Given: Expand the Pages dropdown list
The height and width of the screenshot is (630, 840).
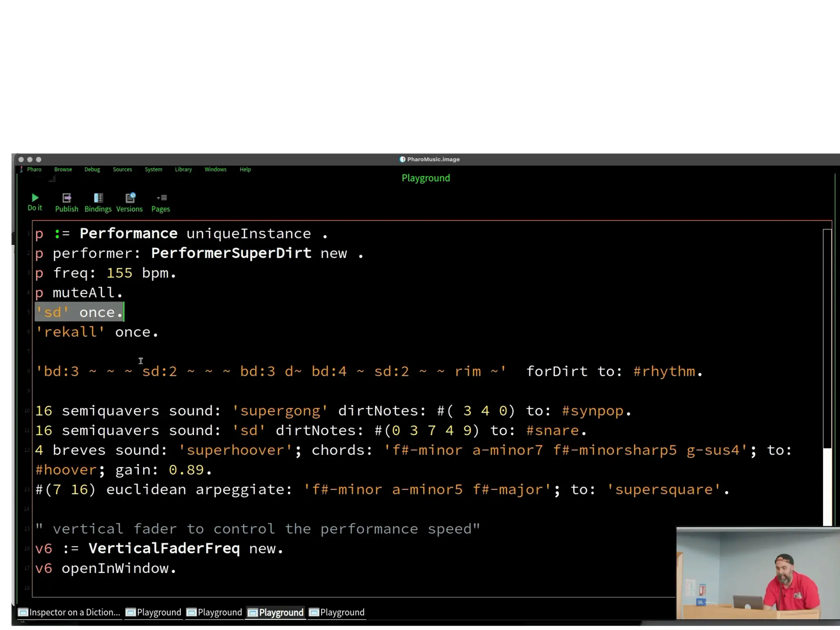Looking at the screenshot, I should (161, 199).
